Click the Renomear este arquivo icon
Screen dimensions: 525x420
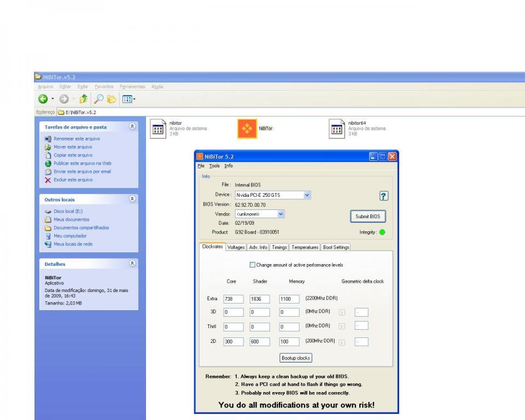coord(48,139)
